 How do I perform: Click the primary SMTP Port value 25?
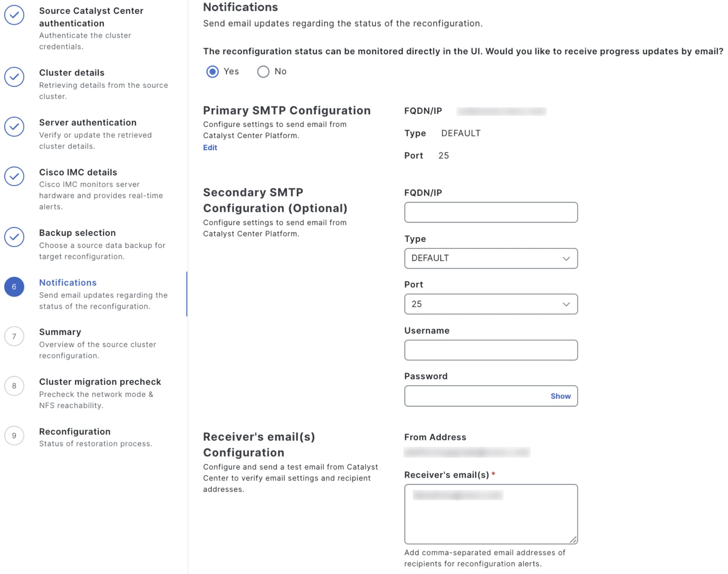[x=443, y=156]
